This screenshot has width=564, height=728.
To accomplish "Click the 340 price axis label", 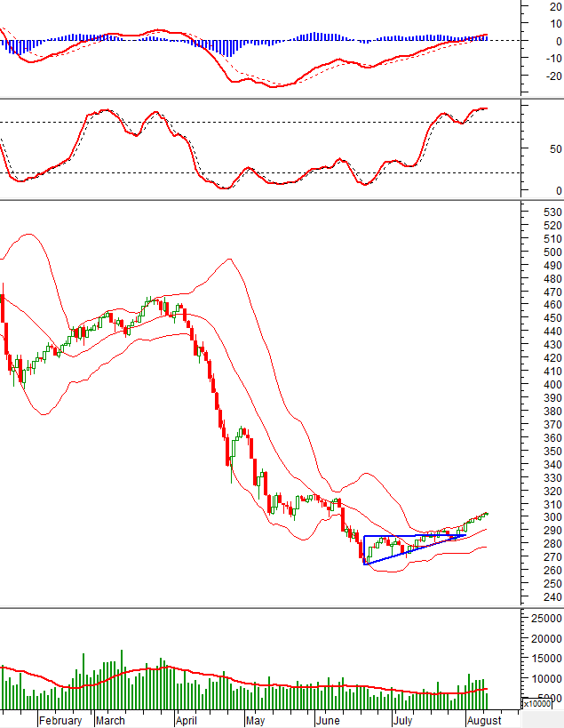I will point(552,464).
